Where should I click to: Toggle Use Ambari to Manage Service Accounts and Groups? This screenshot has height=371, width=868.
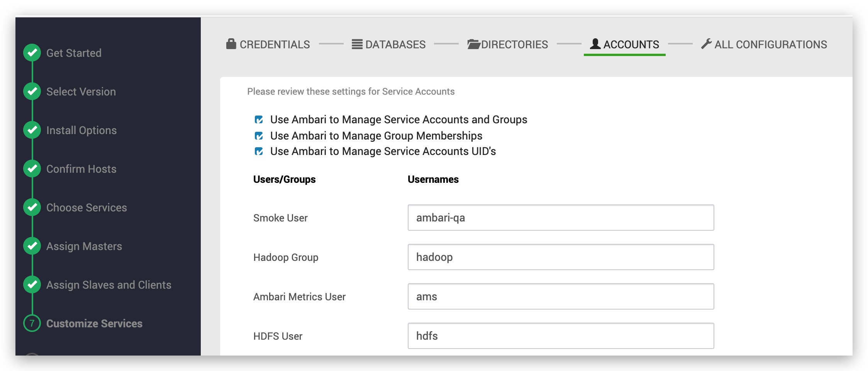(x=259, y=120)
